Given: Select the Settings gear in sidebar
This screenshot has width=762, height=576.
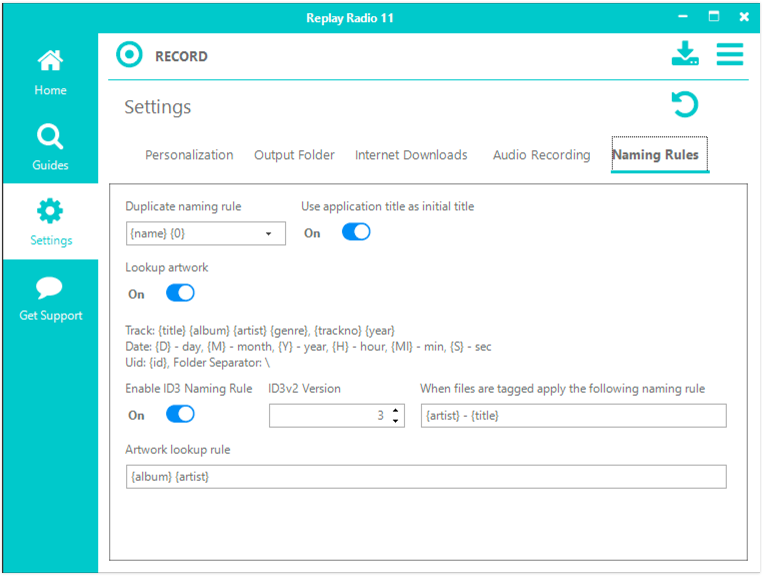Looking at the screenshot, I should [x=50, y=222].
